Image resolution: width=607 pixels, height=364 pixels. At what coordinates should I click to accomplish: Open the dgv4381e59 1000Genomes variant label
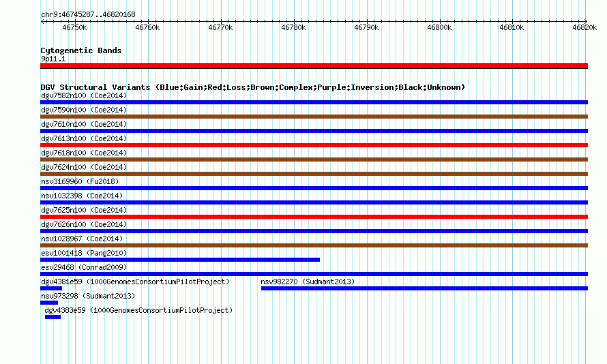pyautogui.click(x=135, y=282)
